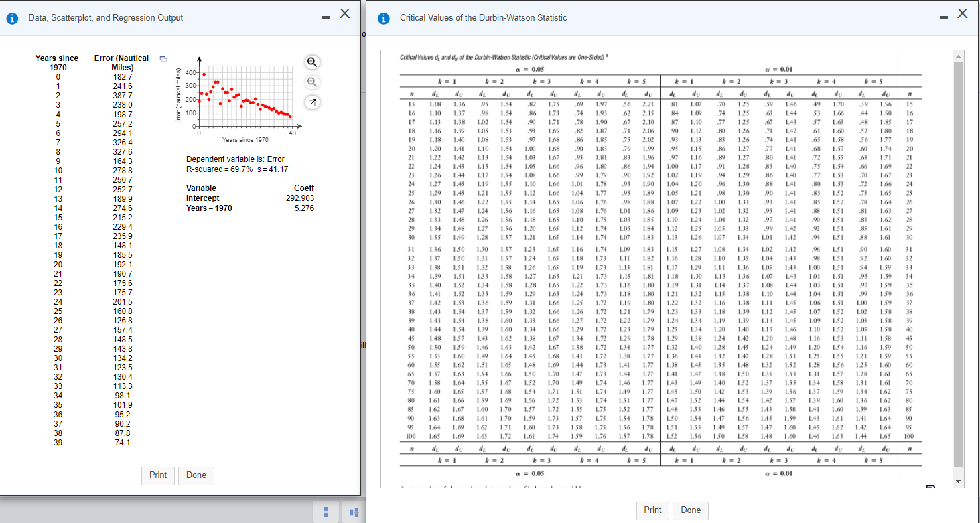The width and height of the screenshot is (980, 523).
Task: Select the slope coefficient −5.276
Action: coord(301,208)
